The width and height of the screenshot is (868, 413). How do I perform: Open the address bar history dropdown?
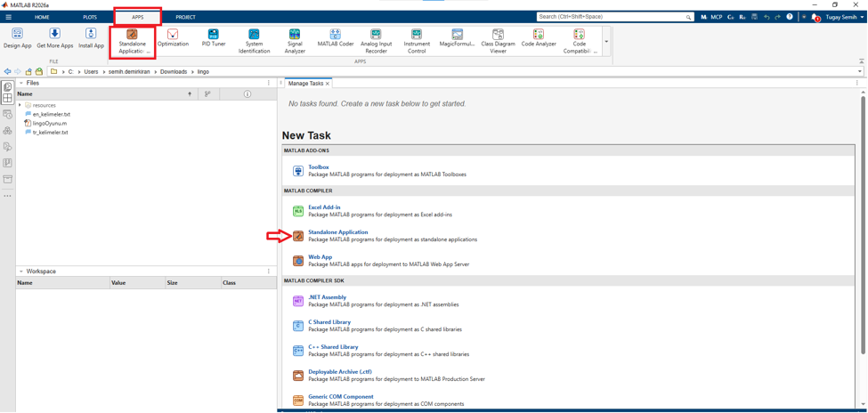860,72
